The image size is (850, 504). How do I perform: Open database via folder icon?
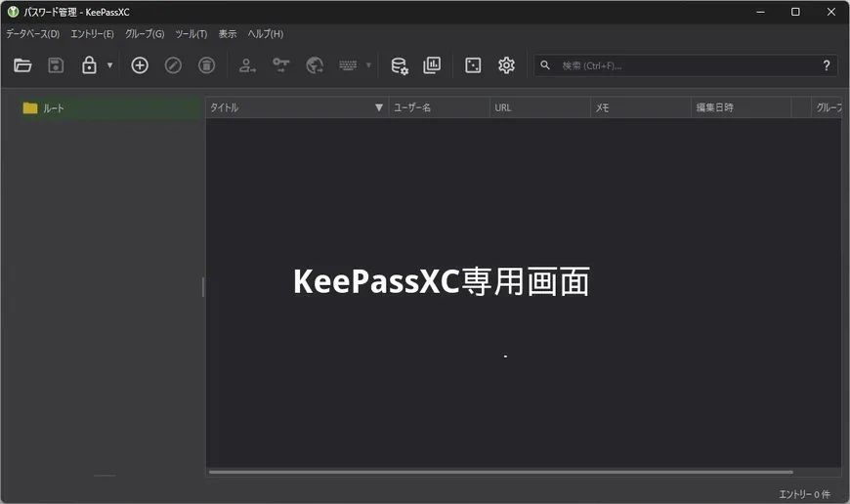click(22, 65)
